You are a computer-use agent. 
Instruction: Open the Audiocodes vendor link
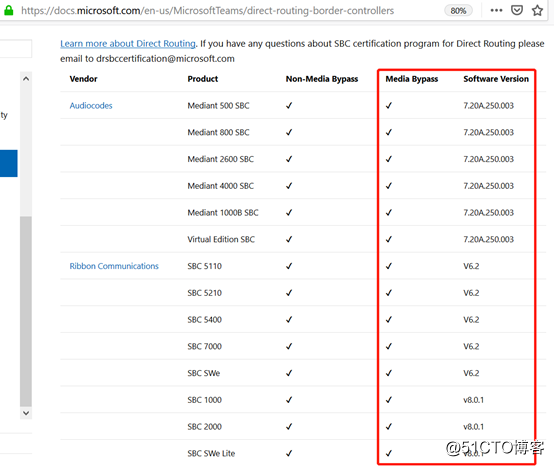click(x=91, y=106)
